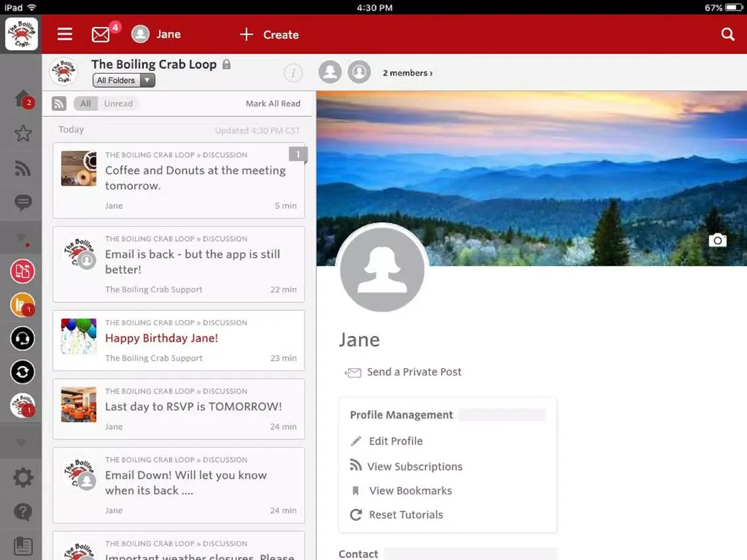The image size is (747, 560).
Task: Open the orange app icon in sidebar
Action: [x=22, y=305]
